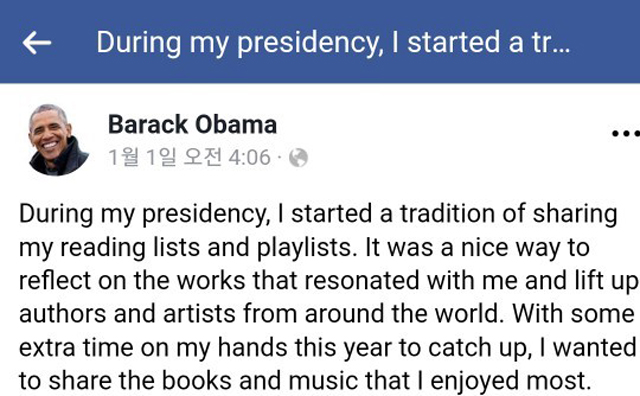Click the date '1월 1일' under the name
This screenshot has height=396, width=640.
143,157
